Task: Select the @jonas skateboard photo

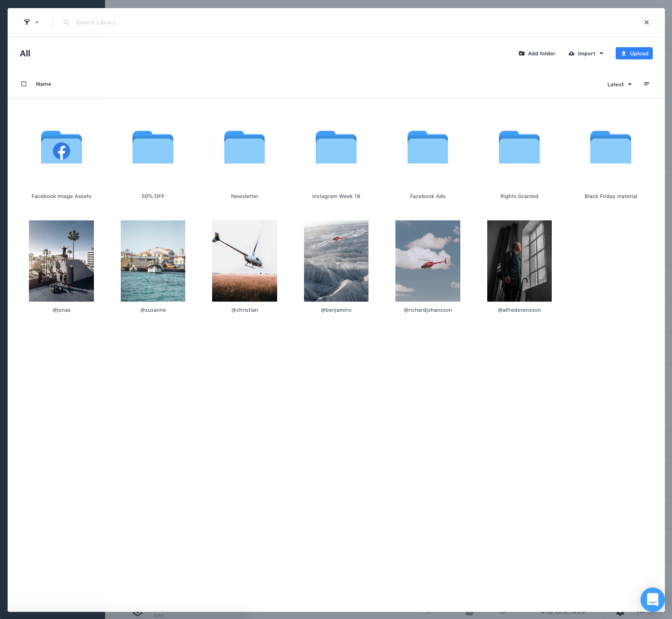Action: coord(61,261)
